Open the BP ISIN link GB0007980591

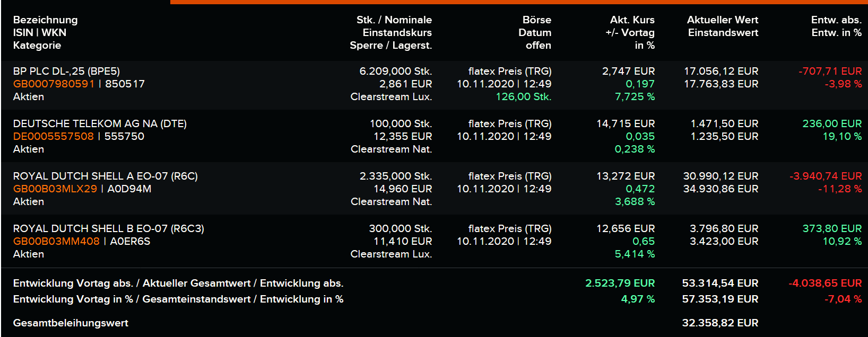click(54, 84)
